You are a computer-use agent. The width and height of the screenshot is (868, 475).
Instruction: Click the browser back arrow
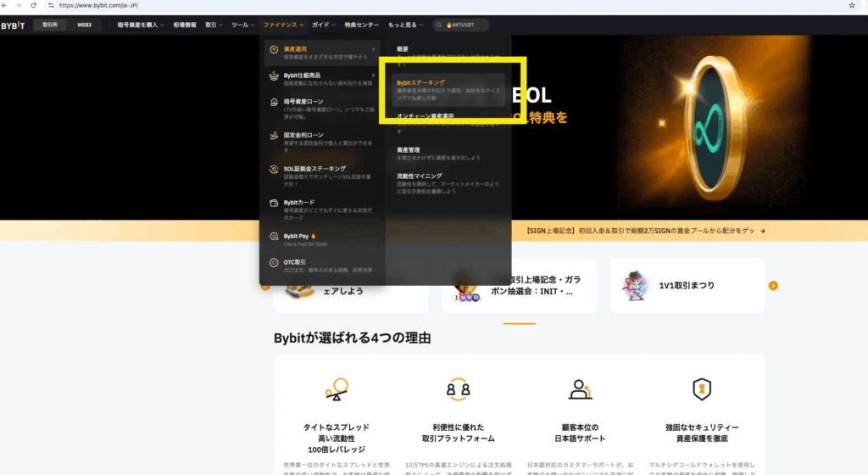[x=4, y=5]
